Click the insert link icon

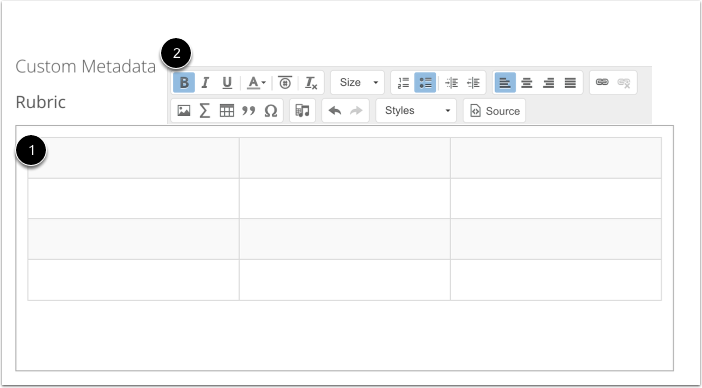pos(602,83)
